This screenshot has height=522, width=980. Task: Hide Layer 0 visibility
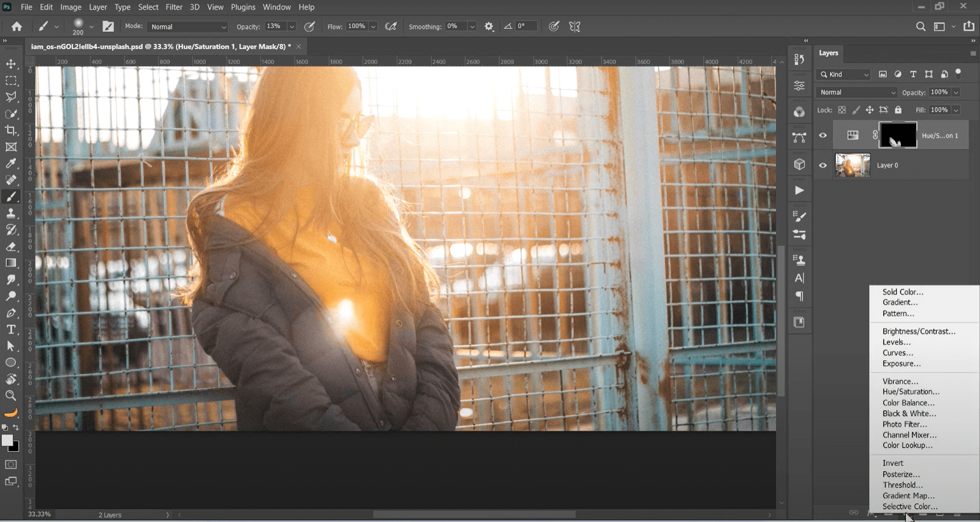click(823, 165)
